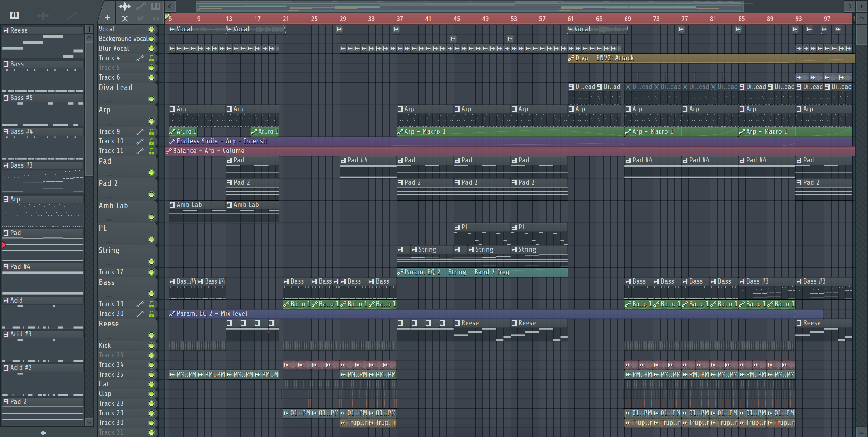This screenshot has height=437, width=868.
Task: Select the Clap track header
Action: 127,394
